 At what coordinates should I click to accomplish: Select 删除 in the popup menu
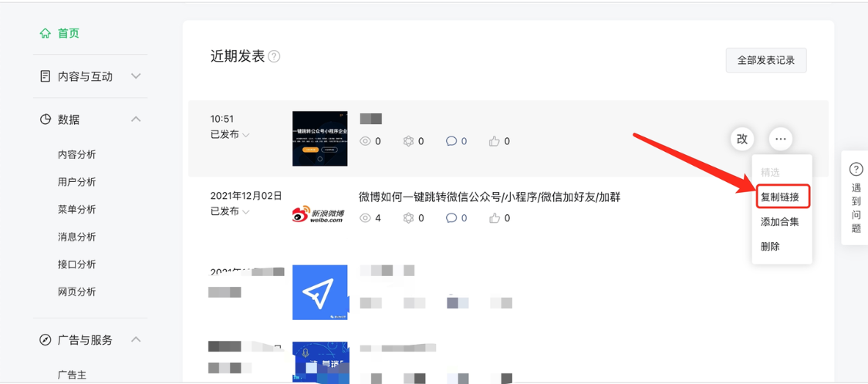click(x=770, y=247)
